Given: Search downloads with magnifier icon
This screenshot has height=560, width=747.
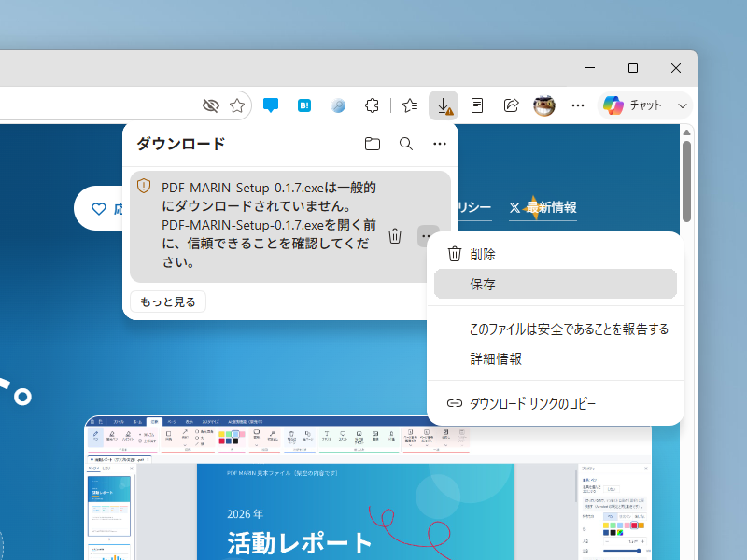Looking at the screenshot, I should point(406,144).
